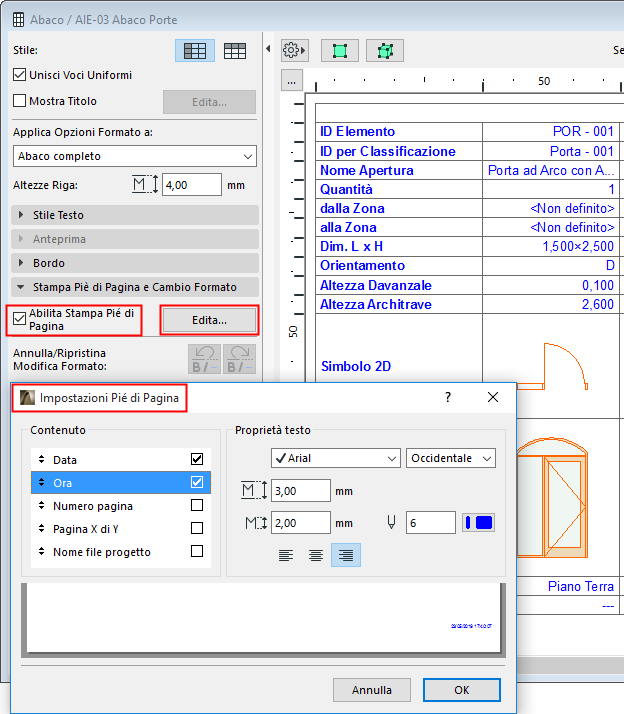Click the pen icon beside value 6
This screenshot has height=714, width=624.
[x=391, y=522]
